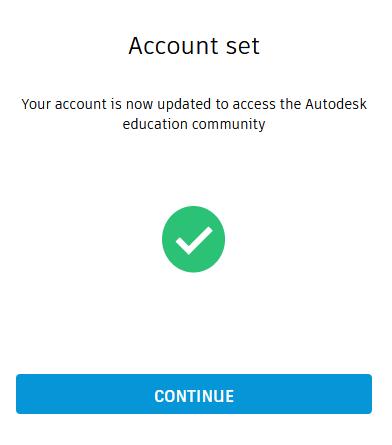The image size is (392, 445).
Task: Click the blue CONTINUE button
Action: (194, 394)
